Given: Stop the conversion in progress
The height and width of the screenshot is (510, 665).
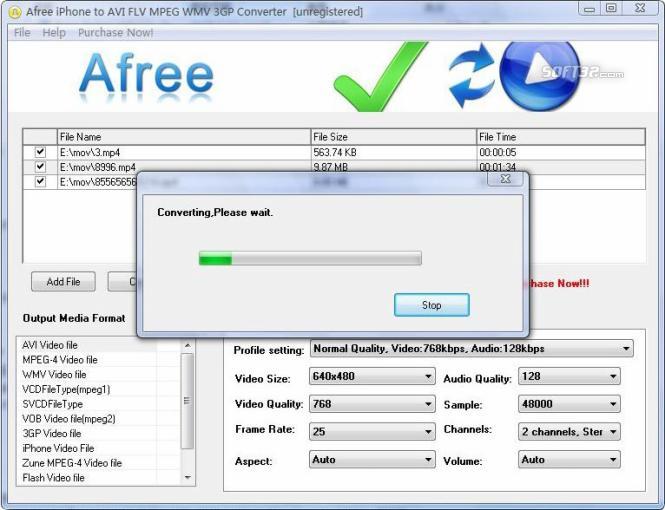Looking at the screenshot, I should [x=432, y=305].
